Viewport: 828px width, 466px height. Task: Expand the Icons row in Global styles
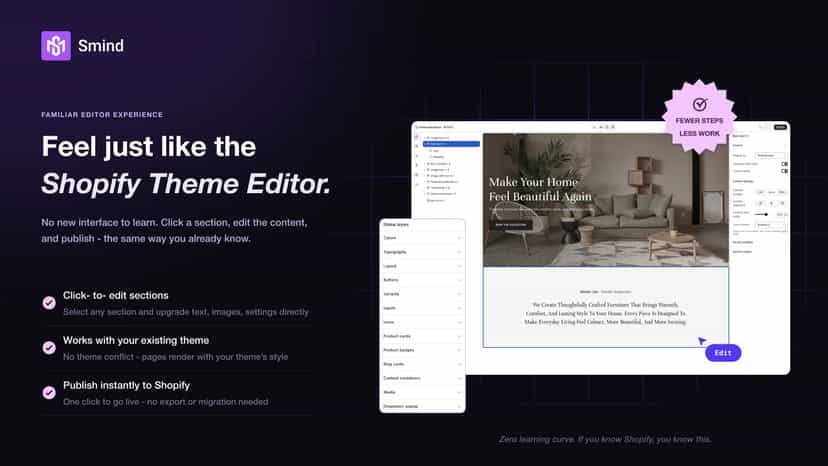422,322
